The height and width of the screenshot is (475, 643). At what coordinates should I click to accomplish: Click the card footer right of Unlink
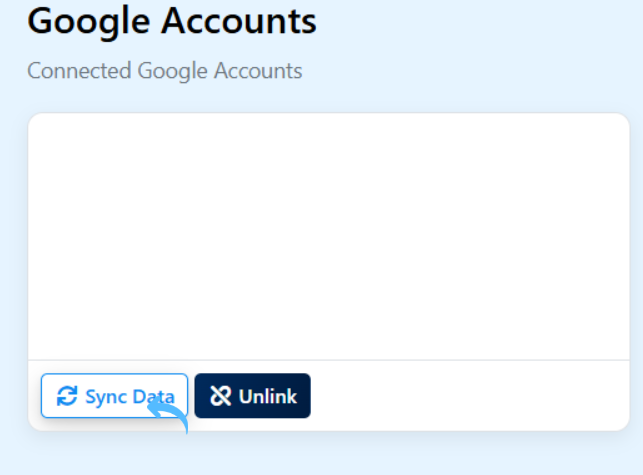point(470,397)
